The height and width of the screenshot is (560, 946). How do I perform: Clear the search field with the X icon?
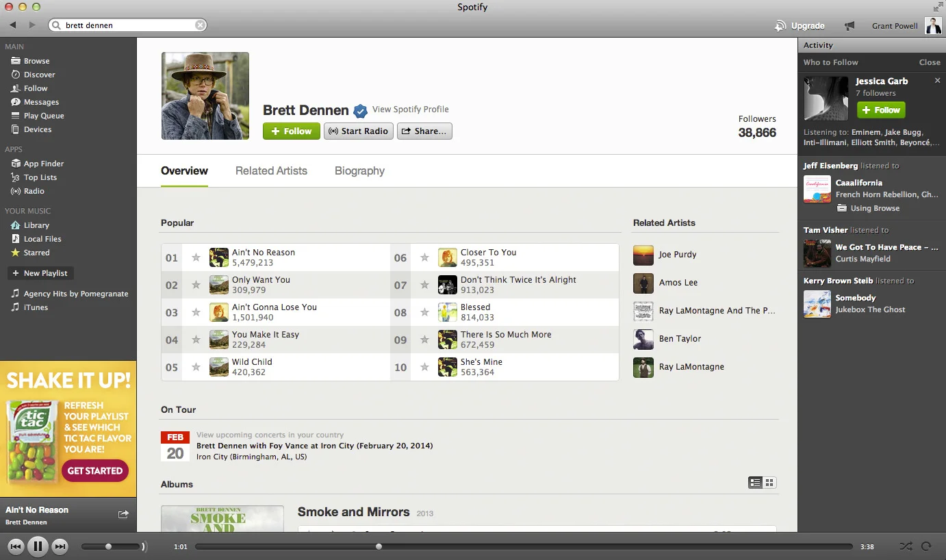200,25
